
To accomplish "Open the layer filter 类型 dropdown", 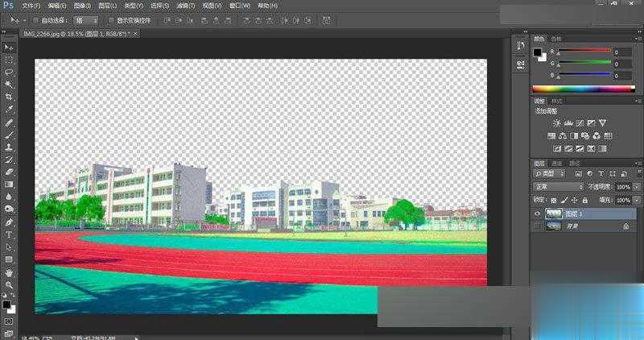I will 549,174.
